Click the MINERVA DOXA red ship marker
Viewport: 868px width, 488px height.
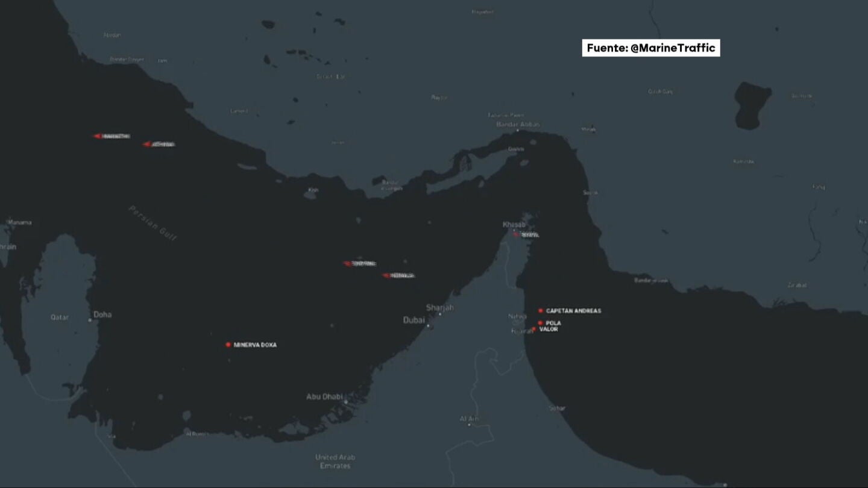[x=228, y=345]
